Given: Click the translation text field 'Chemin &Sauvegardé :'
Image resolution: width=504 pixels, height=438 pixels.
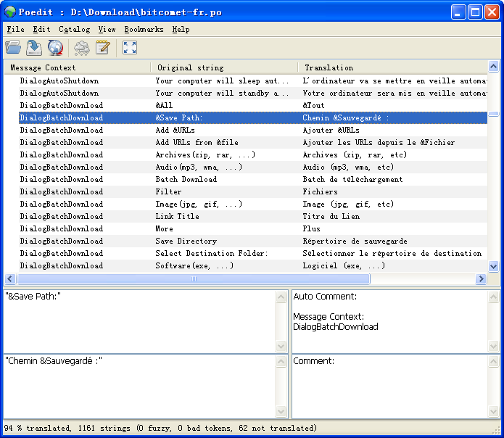Looking at the screenshot, I should click(138, 386).
